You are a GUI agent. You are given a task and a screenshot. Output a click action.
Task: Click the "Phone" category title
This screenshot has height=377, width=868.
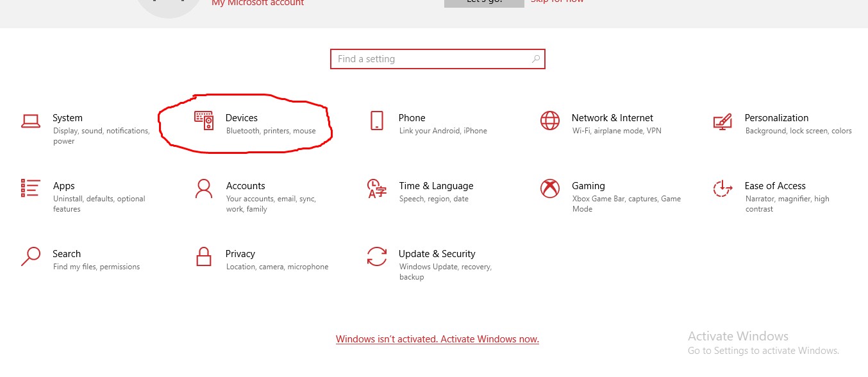click(412, 118)
